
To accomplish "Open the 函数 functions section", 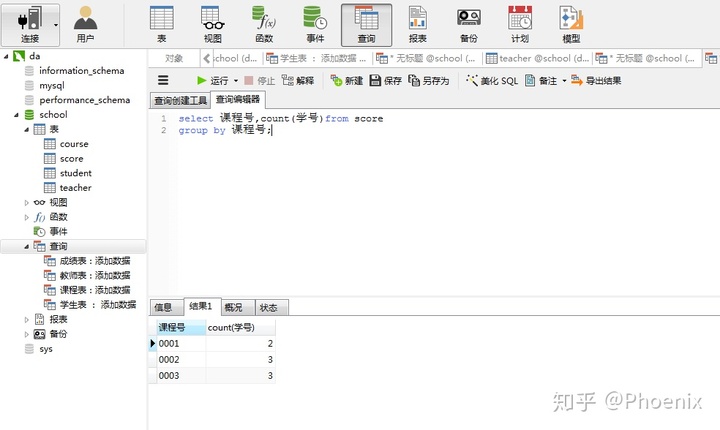I will (264, 25).
